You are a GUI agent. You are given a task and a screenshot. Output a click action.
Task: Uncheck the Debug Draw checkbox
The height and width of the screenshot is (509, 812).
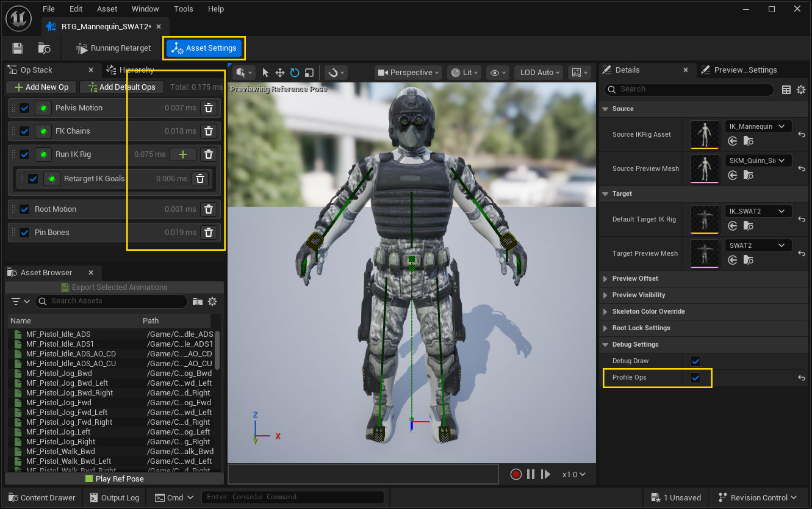pos(695,361)
